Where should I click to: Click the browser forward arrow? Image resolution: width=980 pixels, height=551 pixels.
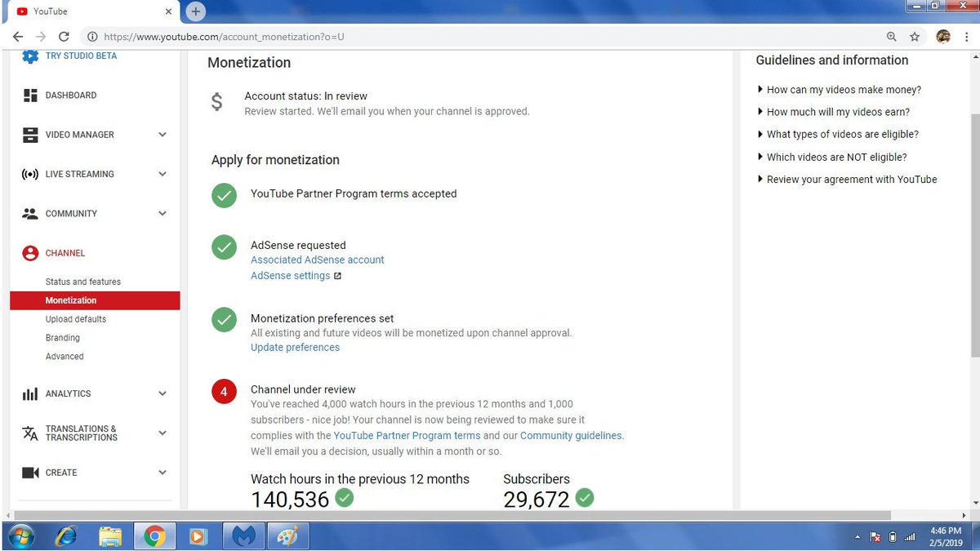[x=41, y=37]
